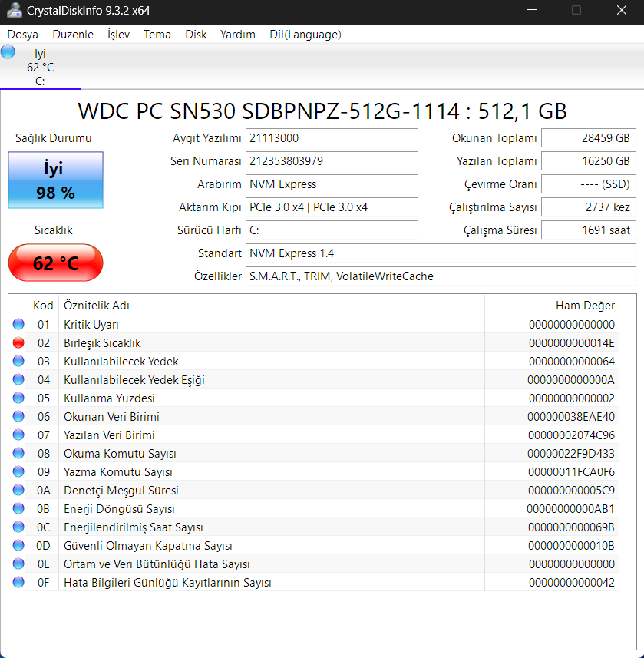Select the Güvenli Olmayan Kapatma Sayısı name
Screen dimensions: 644x658
(x=147, y=546)
